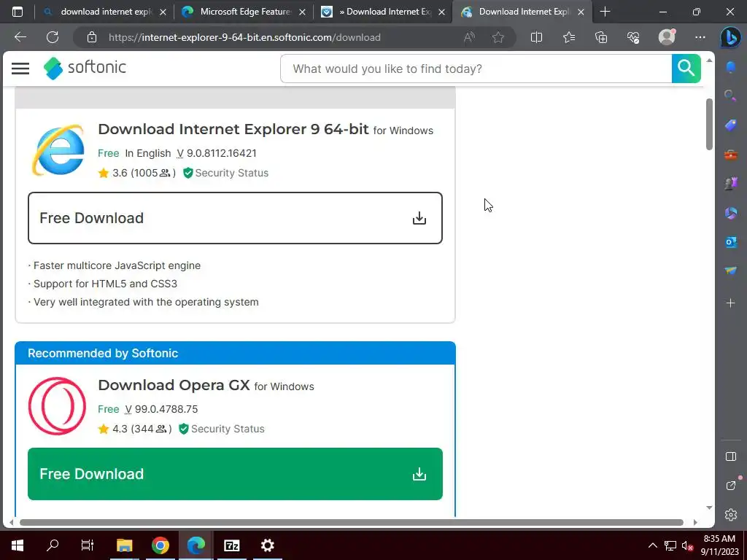Open the Favorites list icon

[569, 37]
